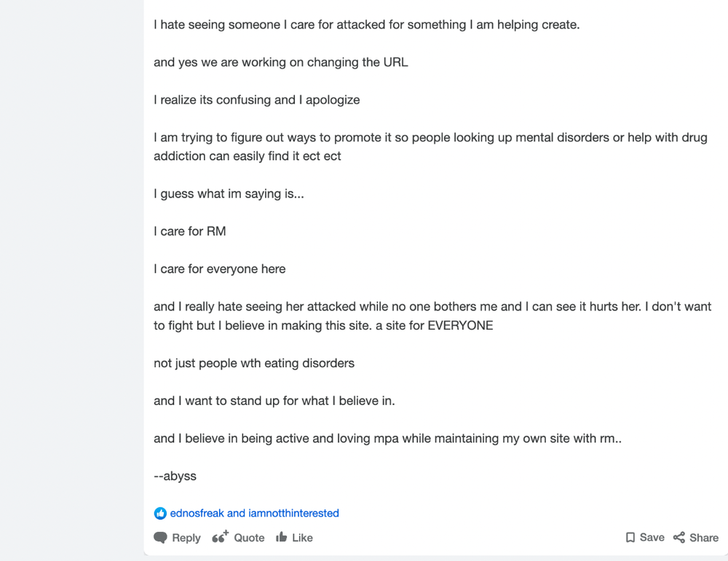Click the Quote marks icon
Image resolution: width=728 pixels, height=561 pixels.
click(220, 537)
